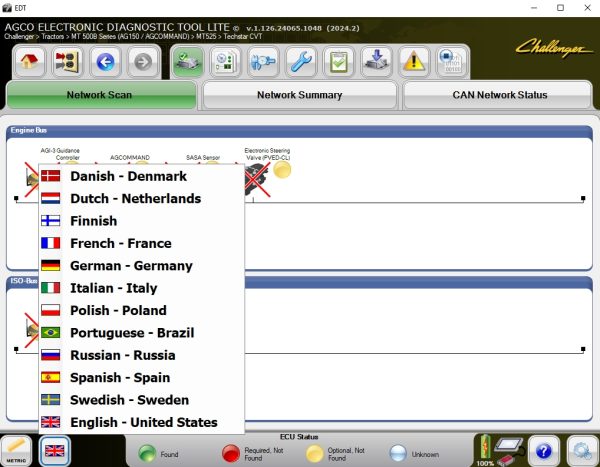Image resolution: width=600 pixels, height=467 pixels.
Task: Open the yellow warning fault codes icon
Action: 414,62
